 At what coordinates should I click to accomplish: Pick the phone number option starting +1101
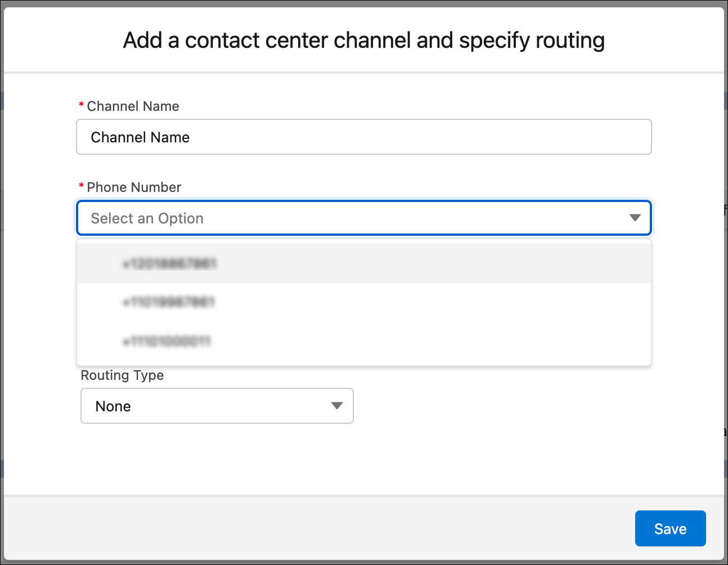click(363, 302)
